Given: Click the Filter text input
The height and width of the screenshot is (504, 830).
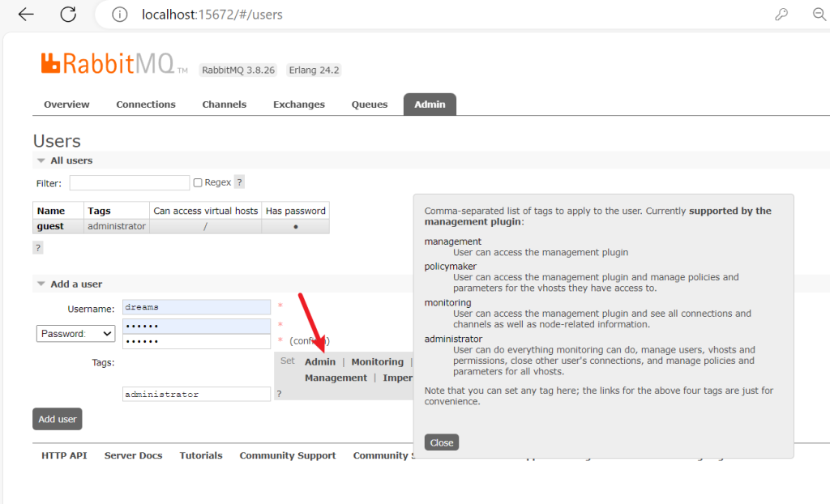Looking at the screenshot, I should coord(130,183).
